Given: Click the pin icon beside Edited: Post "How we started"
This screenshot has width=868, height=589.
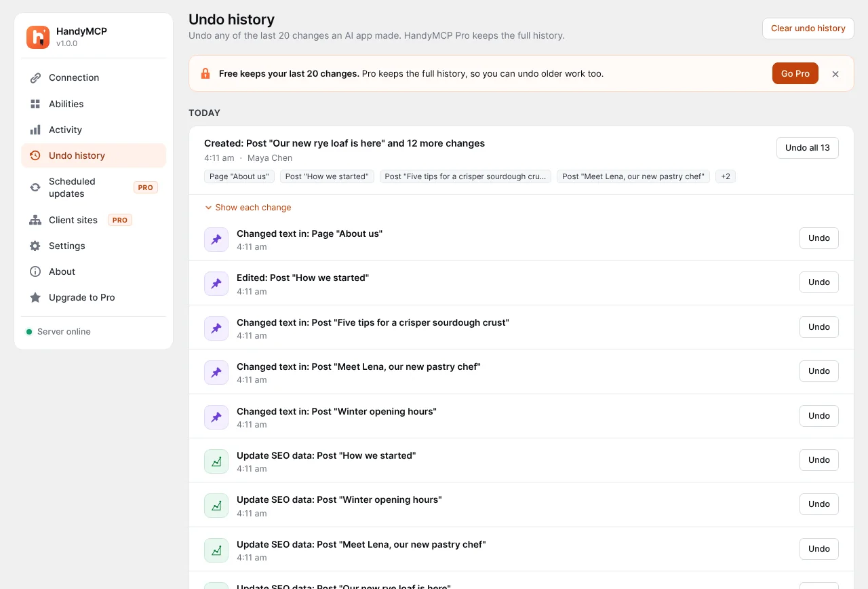Looking at the screenshot, I should pyautogui.click(x=216, y=284).
